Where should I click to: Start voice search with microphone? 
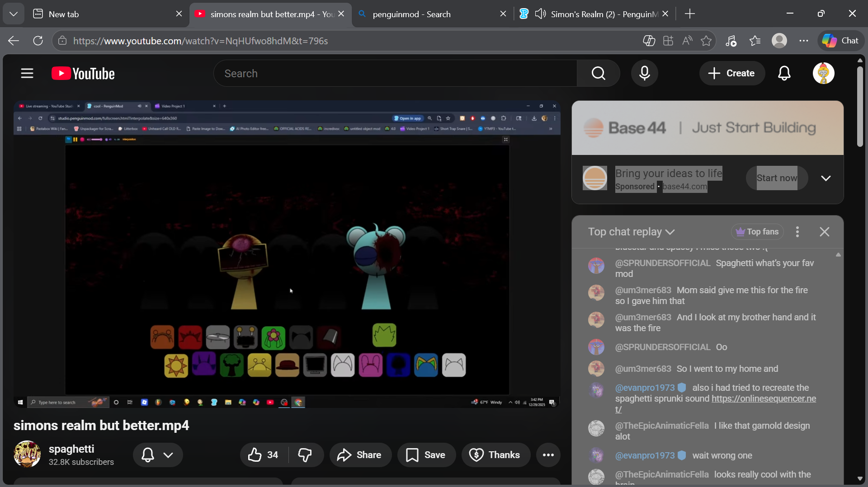645,73
